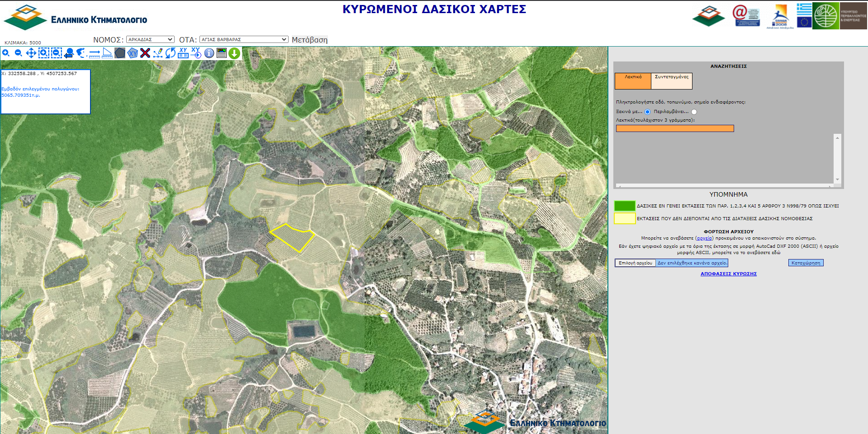This screenshot has width=868, height=434.
Task: Open the ΝΟΜΟΣ dropdown showing ΑΡΚΑΔΙΑΣ
Action: [150, 40]
